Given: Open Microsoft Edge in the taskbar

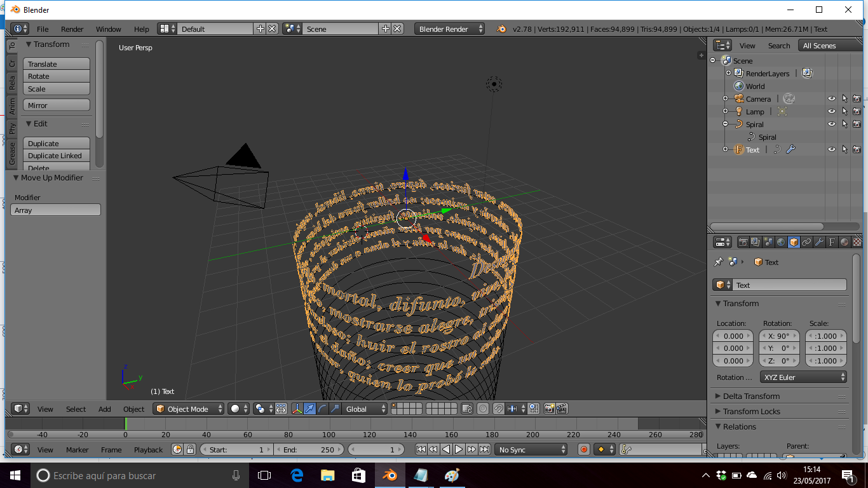Looking at the screenshot, I should 297,475.
